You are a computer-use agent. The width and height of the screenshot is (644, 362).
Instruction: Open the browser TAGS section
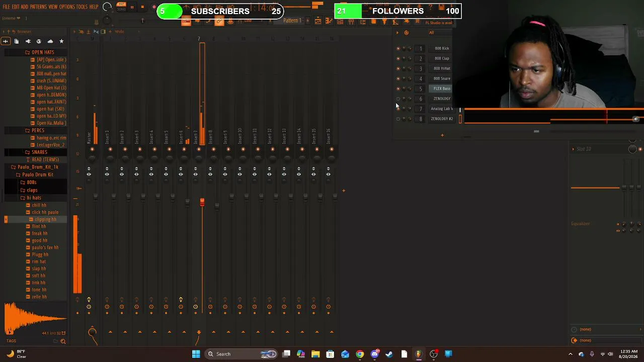tap(11, 341)
